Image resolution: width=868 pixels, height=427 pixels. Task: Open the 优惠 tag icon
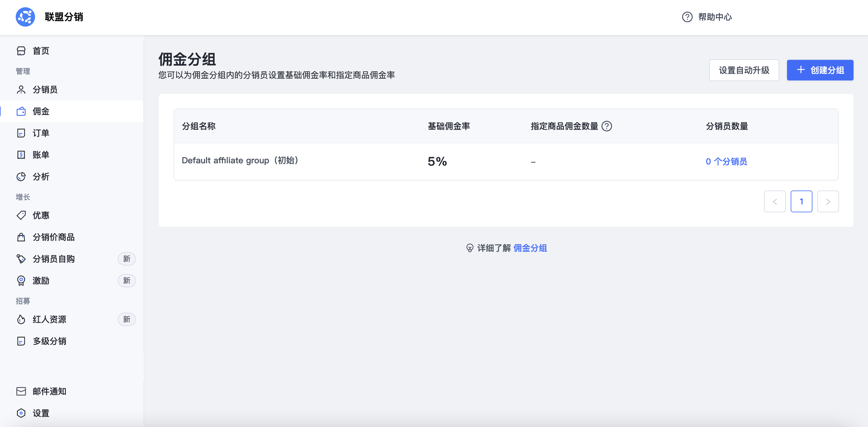tap(21, 215)
